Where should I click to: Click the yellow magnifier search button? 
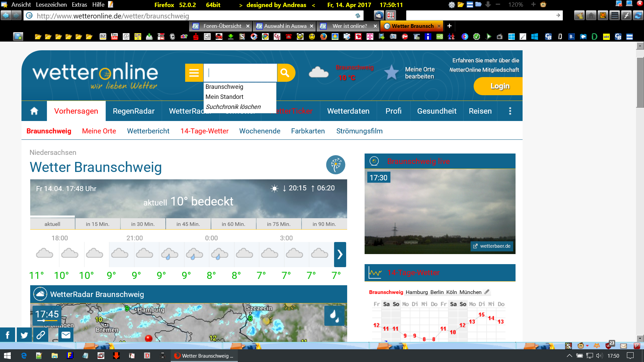point(285,73)
